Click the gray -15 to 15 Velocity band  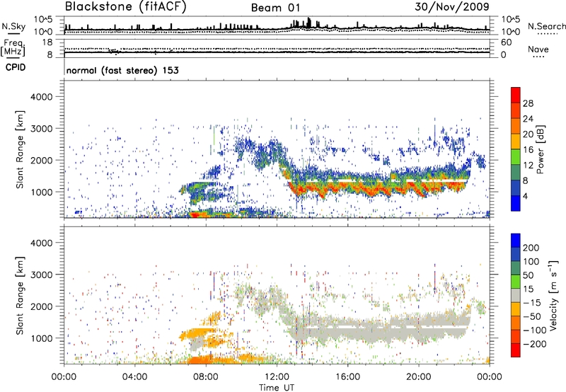(x=516, y=295)
